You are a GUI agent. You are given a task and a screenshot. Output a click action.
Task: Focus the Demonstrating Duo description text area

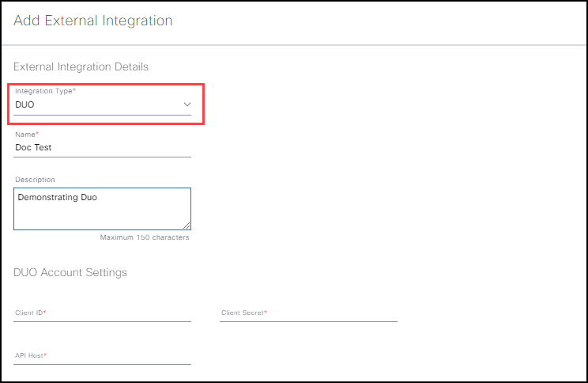103,209
